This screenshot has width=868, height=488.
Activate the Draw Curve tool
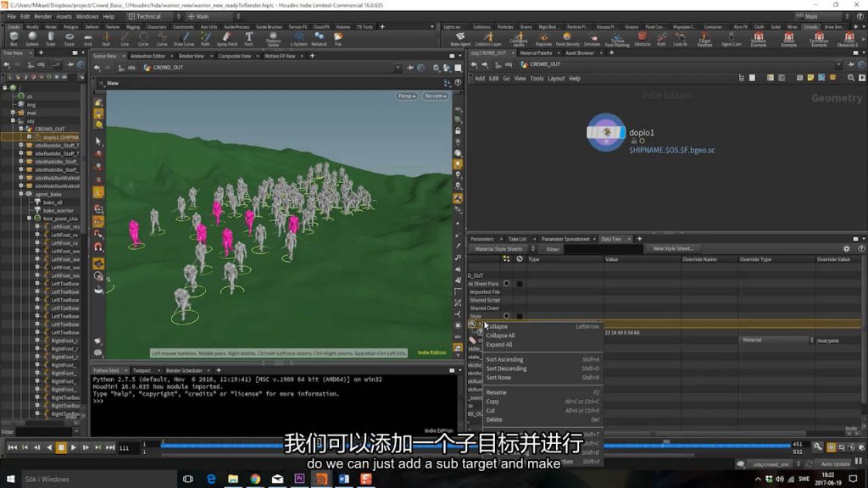coord(184,38)
